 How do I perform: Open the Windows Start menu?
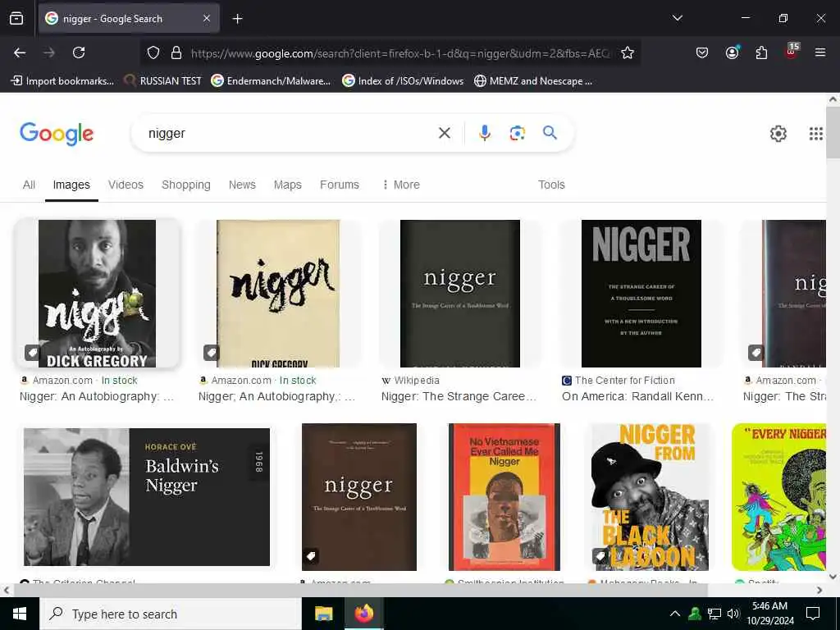(20, 614)
